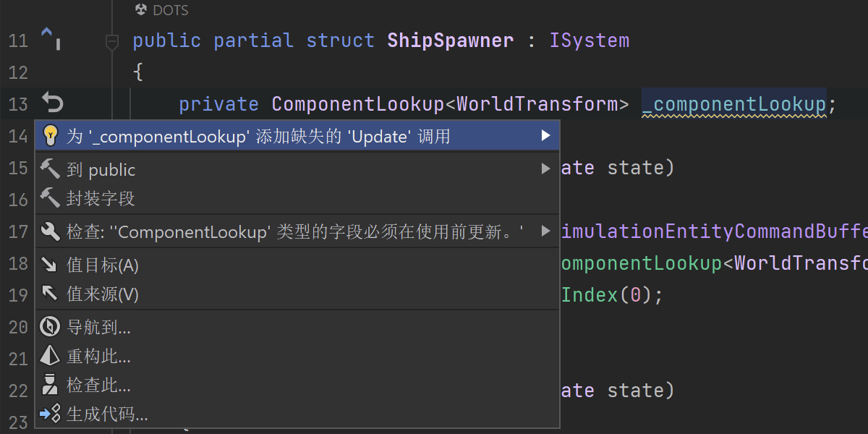Viewport: 868px width, 434px height.
Task: Open the '重构此...' menu entry
Action: point(99,357)
